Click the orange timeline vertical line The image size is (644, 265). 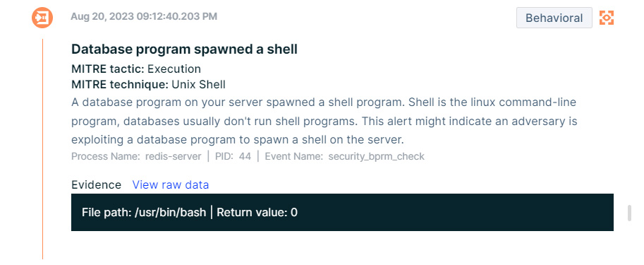(42, 149)
